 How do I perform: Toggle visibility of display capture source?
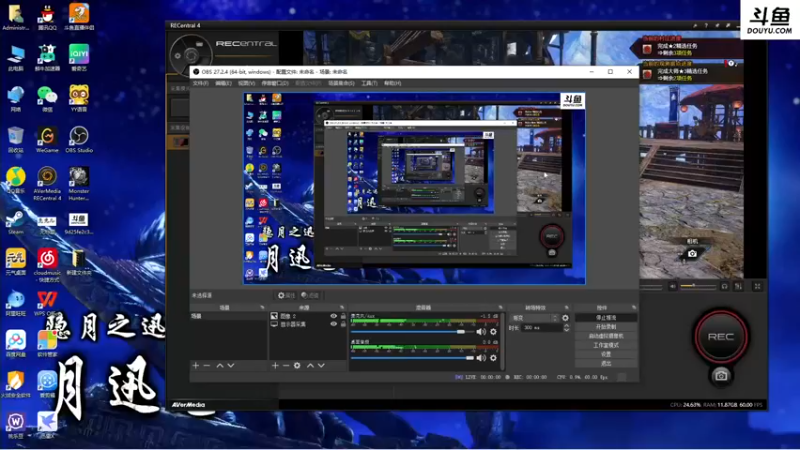tap(333, 324)
